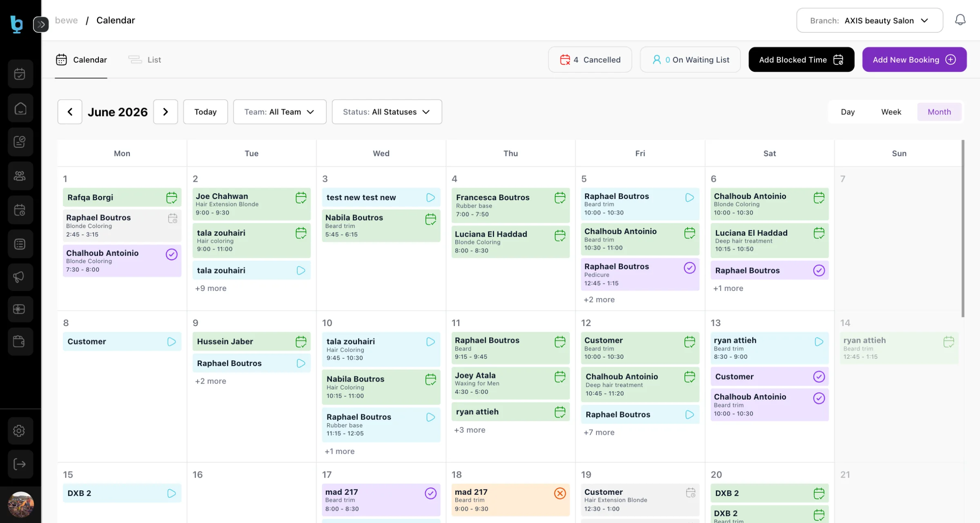Viewport: 980px width, 523px height.
Task: Click play icon on ryan attieh June 13
Action: click(x=819, y=342)
